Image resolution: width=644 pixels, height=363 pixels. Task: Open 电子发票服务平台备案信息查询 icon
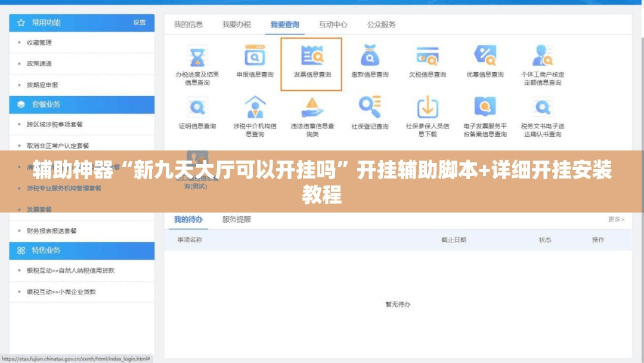tap(485, 107)
